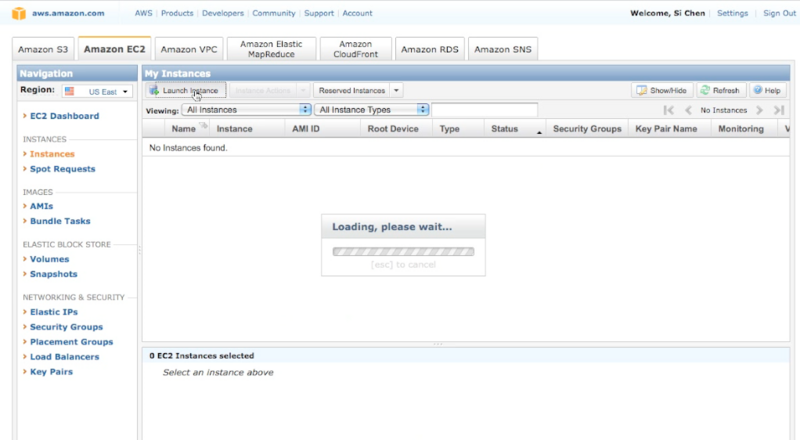The width and height of the screenshot is (800, 440).
Task: Open Elastic IPs in navigation
Action: (54, 312)
